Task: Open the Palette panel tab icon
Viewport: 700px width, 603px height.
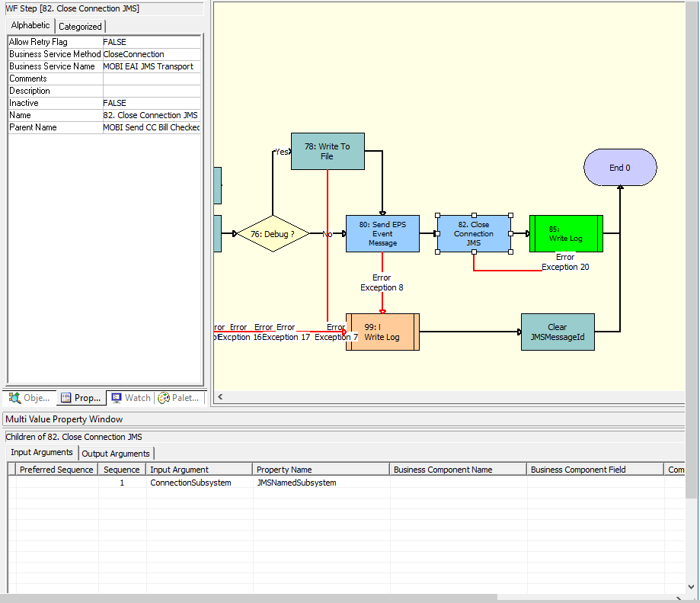Action: (164, 397)
